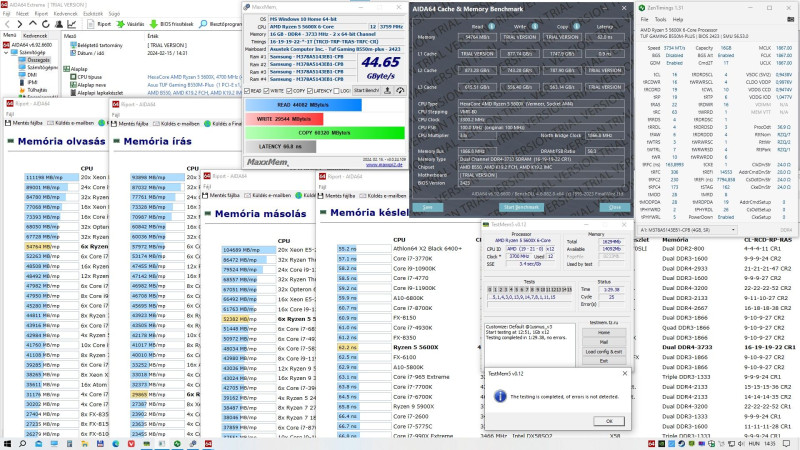Image resolution: width=800 pixels, height=450 pixels.
Task: Open File menu in ZenTimings
Action: pyautogui.click(x=644, y=19)
